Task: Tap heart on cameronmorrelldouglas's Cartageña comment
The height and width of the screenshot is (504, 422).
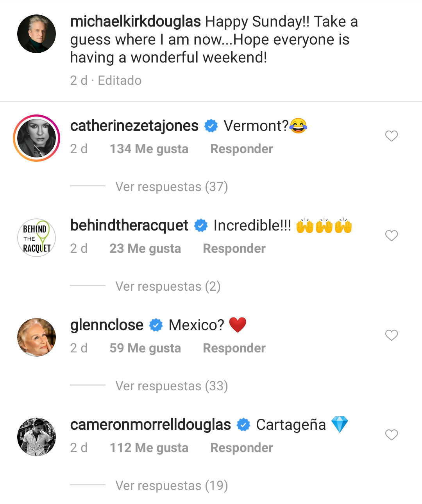Action: click(391, 435)
